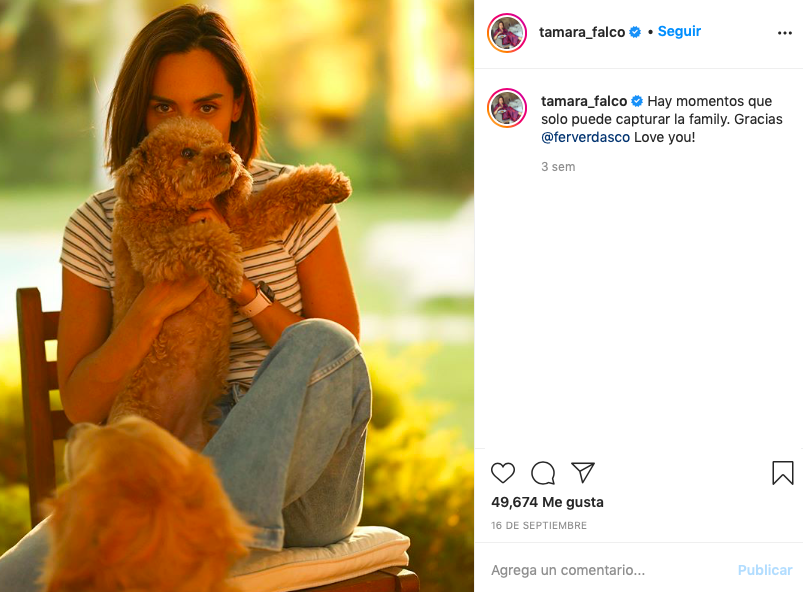Image resolution: width=803 pixels, height=592 pixels.
Task: Click the verified badge next to tamara_falco
Action: click(x=633, y=31)
